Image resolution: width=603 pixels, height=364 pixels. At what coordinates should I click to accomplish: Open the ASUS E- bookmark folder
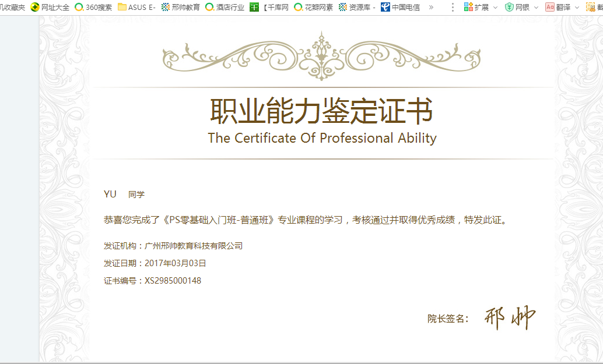point(136,8)
